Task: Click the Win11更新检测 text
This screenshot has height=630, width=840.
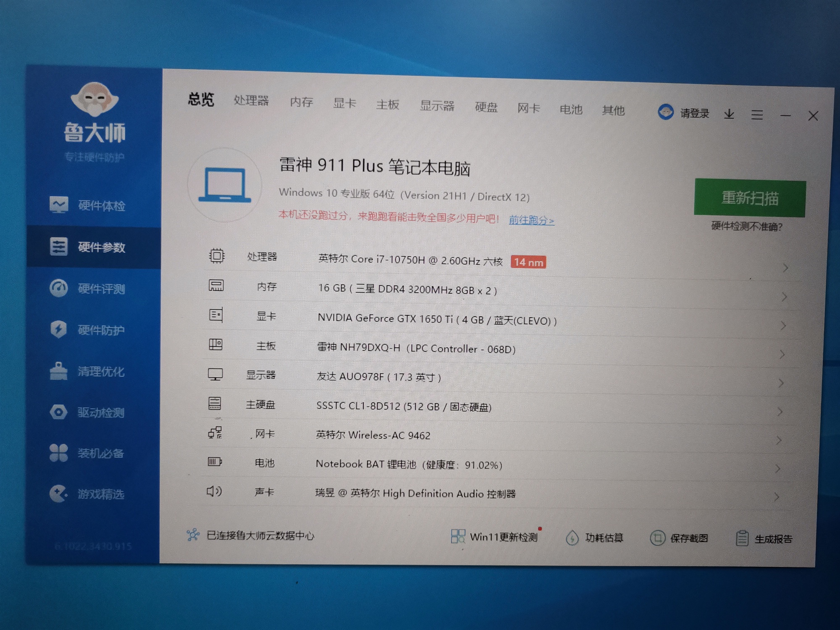Action: 504,537
